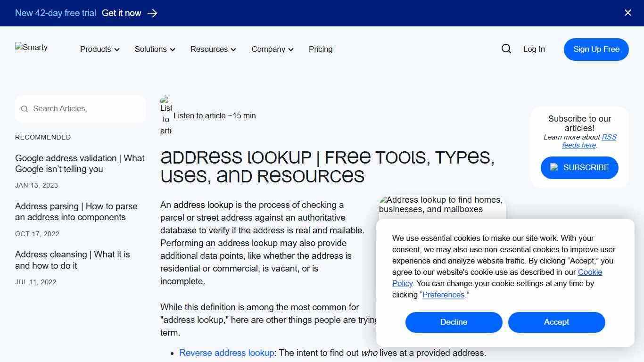This screenshot has height=362, width=644.
Task: Open site search with the magnifier icon
Action: 506,49
